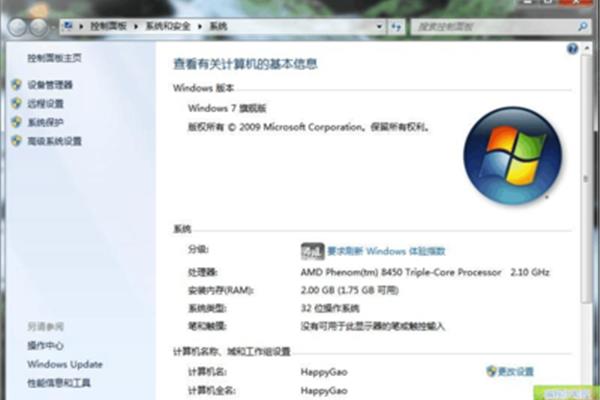The image size is (600, 400).
Task: Expand breadcrumb arrow before 控制面板
Action: pos(81,26)
